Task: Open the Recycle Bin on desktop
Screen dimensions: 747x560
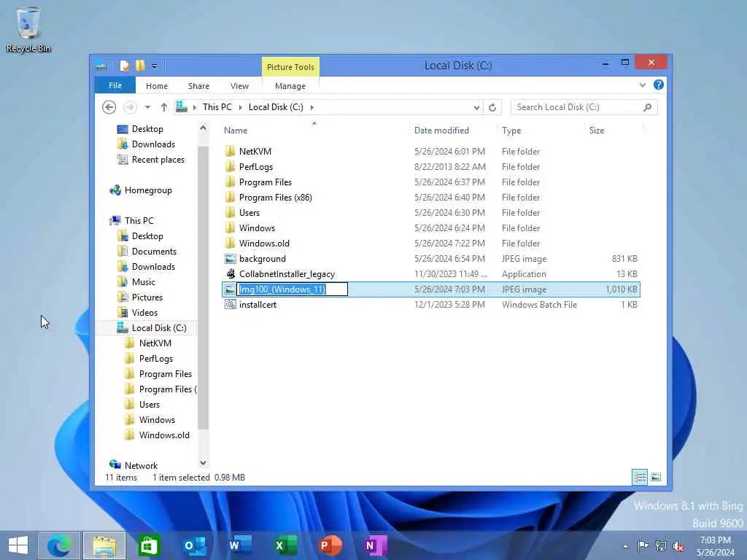Action: point(28,28)
